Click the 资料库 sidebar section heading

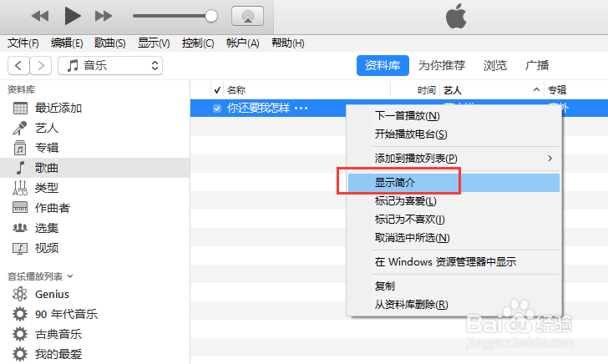coord(22,89)
